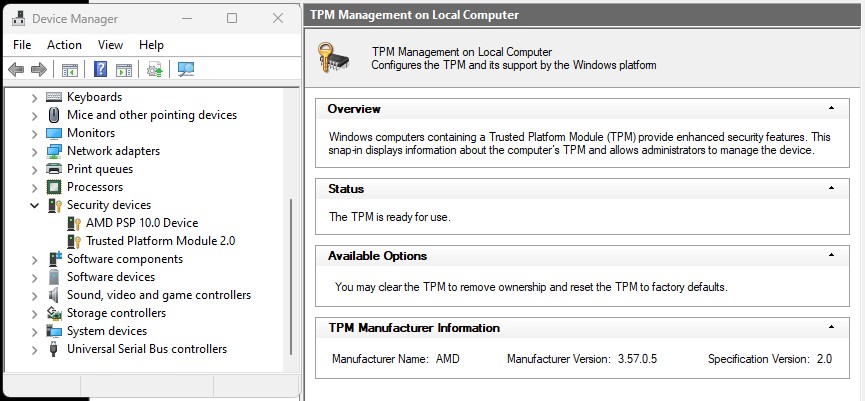Open the Action menu
Image resolution: width=865 pixels, height=401 pixels.
(x=65, y=45)
